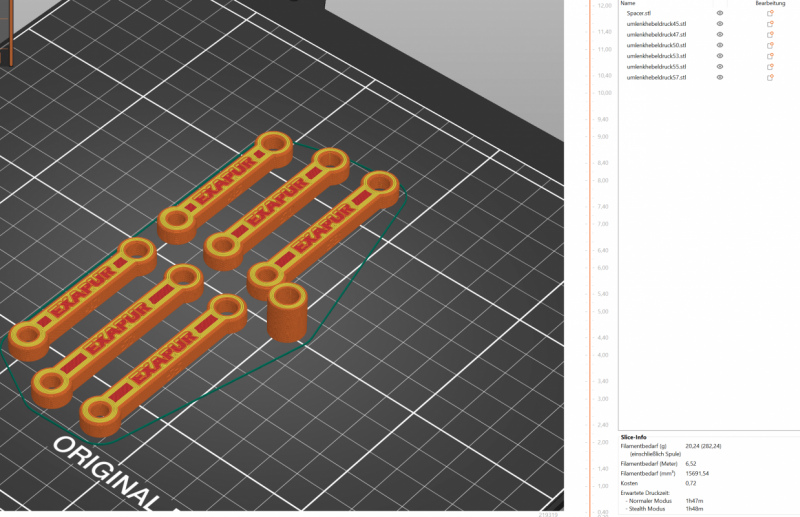The height and width of the screenshot is (517, 800).
Task: Click edit icon for umlenkhebeldruck55.stl
Action: pos(770,67)
